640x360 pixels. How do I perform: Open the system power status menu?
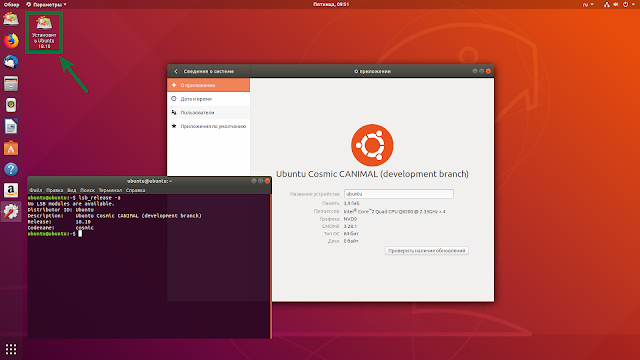(628, 4)
